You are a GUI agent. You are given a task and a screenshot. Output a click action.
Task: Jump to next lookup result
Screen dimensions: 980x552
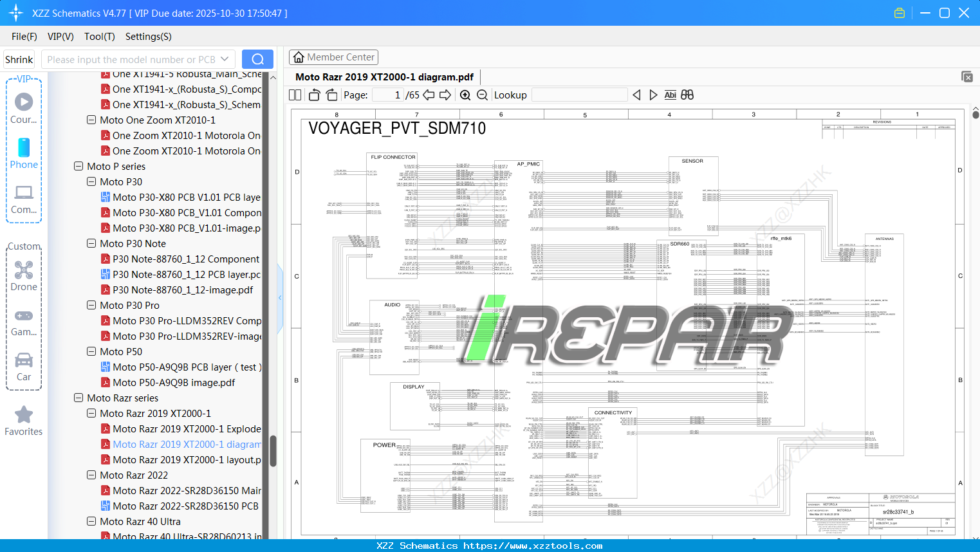[x=653, y=95]
